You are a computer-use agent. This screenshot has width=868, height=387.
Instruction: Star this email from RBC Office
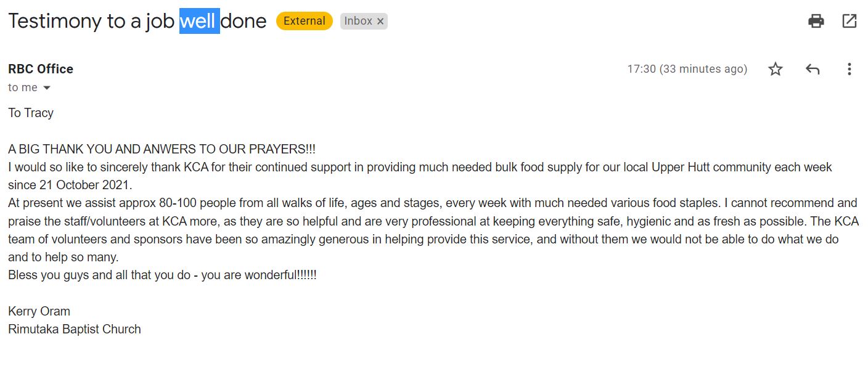point(775,69)
